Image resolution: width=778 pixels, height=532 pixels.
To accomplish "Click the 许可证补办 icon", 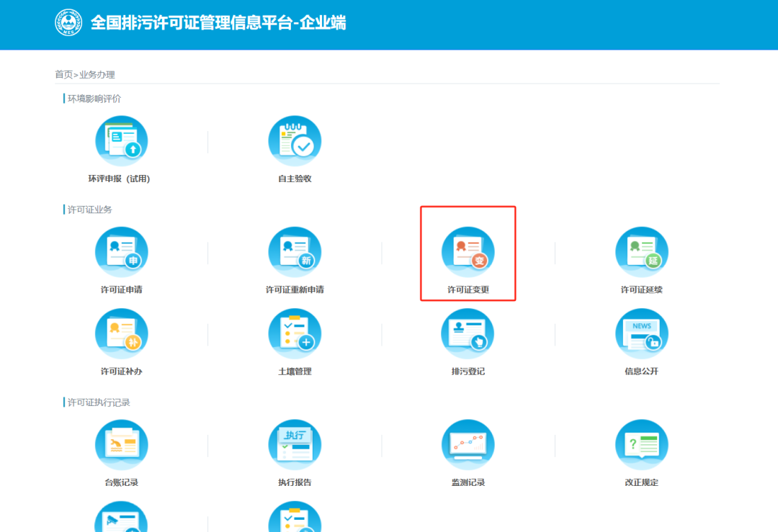I will (121, 335).
